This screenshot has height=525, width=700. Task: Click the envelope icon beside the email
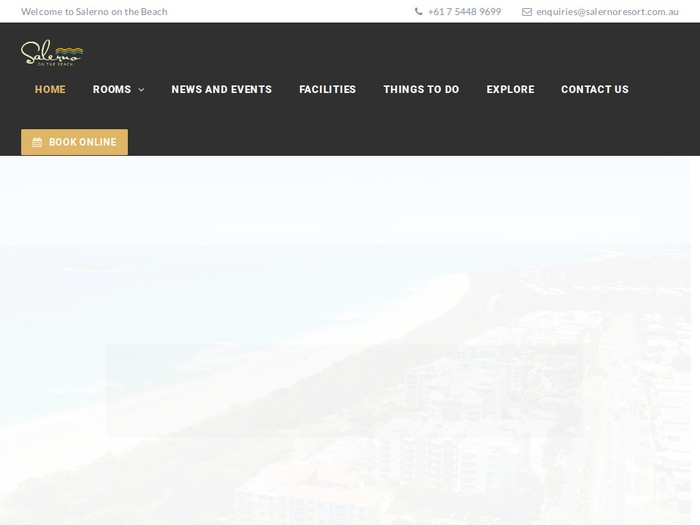[527, 12]
